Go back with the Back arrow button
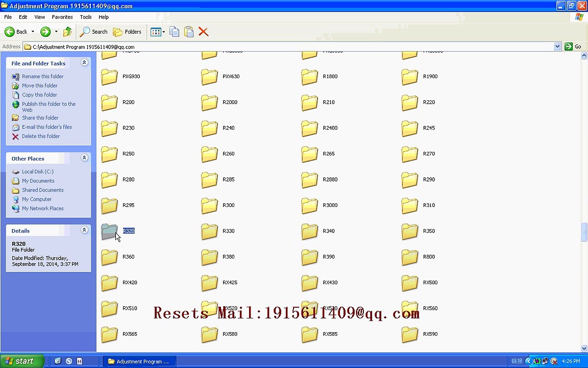 [16, 32]
